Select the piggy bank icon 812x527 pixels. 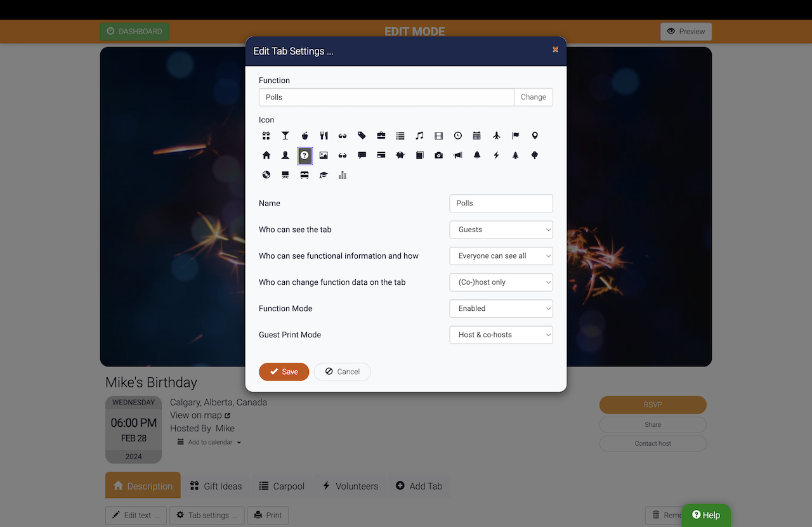click(400, 155)
